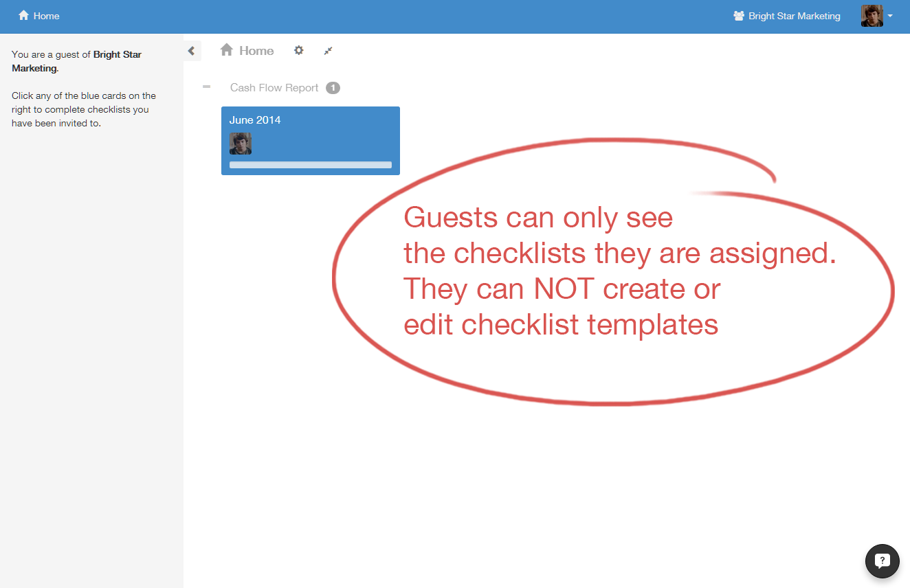The width and height of the screenshot is (910, 588).
Task: Click the group icon beside Bright Star Marketing
Action: 739,16
